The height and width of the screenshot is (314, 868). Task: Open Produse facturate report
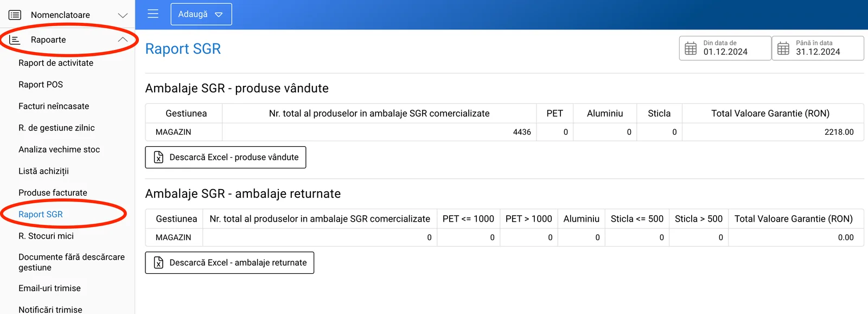(53, 193)
